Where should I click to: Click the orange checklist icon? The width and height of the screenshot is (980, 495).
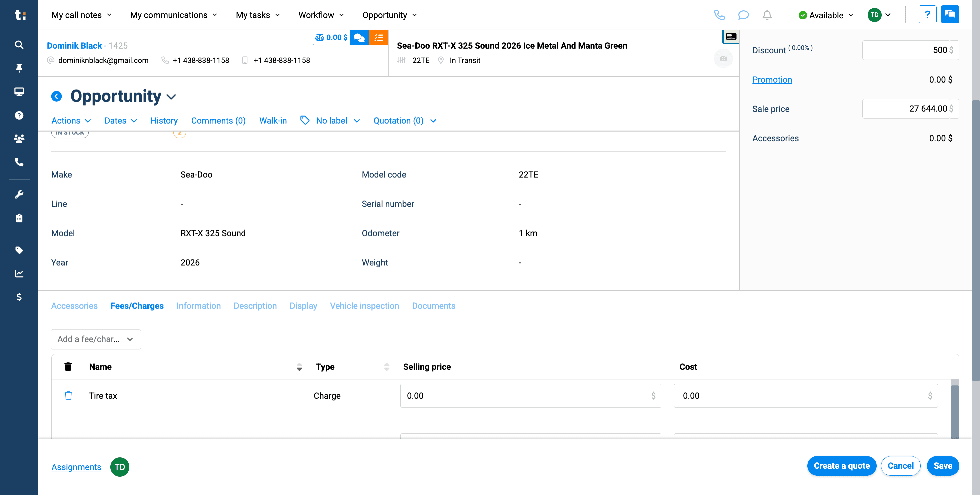[379, 37]
